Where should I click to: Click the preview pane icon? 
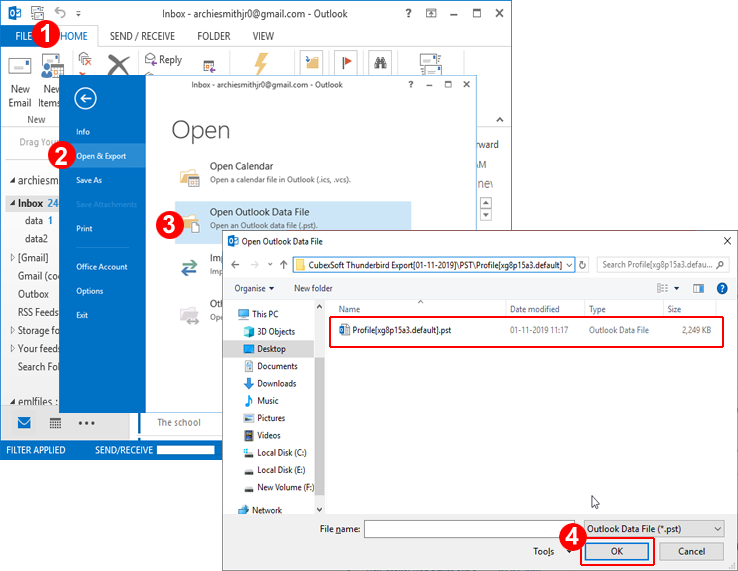[x=698, y=288]
